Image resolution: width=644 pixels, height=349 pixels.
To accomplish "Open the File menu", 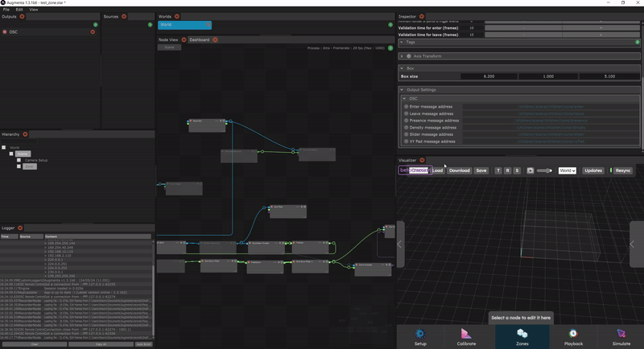I will [6, 9].
